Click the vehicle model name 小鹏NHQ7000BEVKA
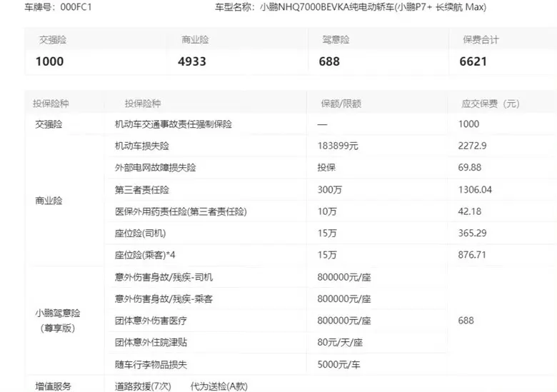 coord(304,7)
